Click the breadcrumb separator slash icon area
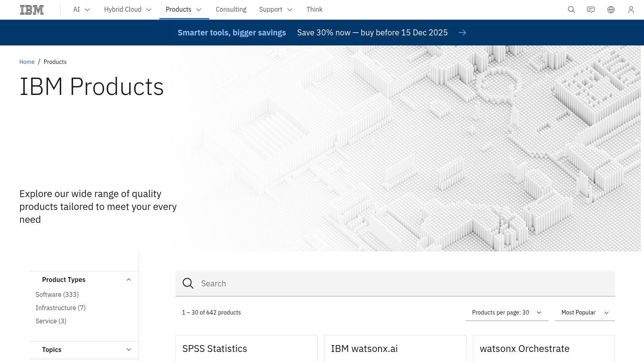This screenshot has height=362, width=644. point(39,62)
